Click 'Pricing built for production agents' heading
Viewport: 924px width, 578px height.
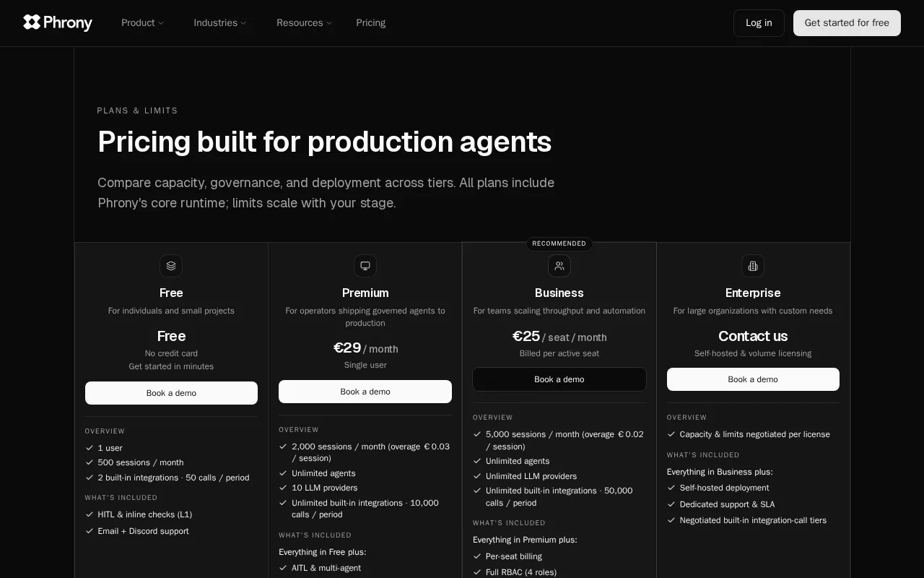[x=324, y=142]
